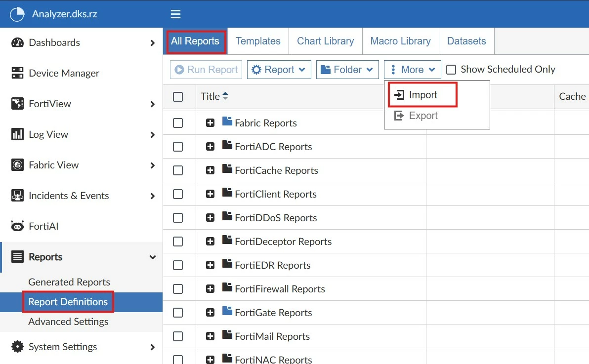Click the FortiFirewall Reports folder icon
Screen dimensions: 589x364
tap(227, 286)
